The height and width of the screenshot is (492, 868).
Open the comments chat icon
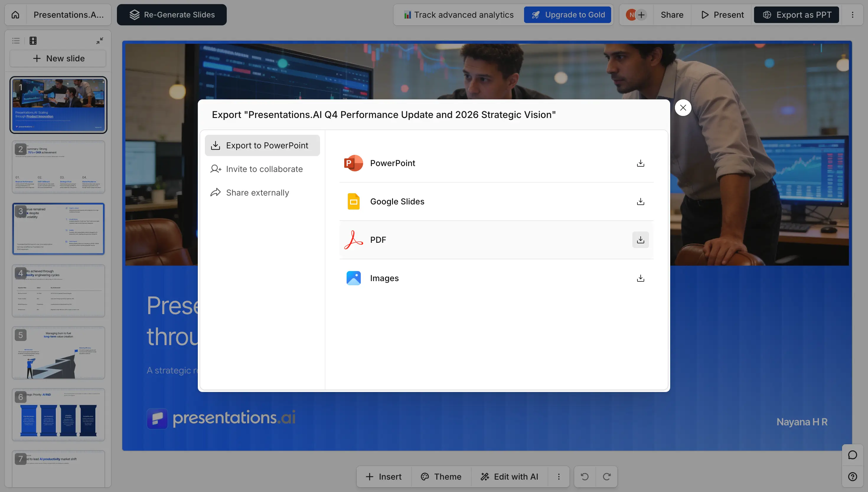pos(852,455)
